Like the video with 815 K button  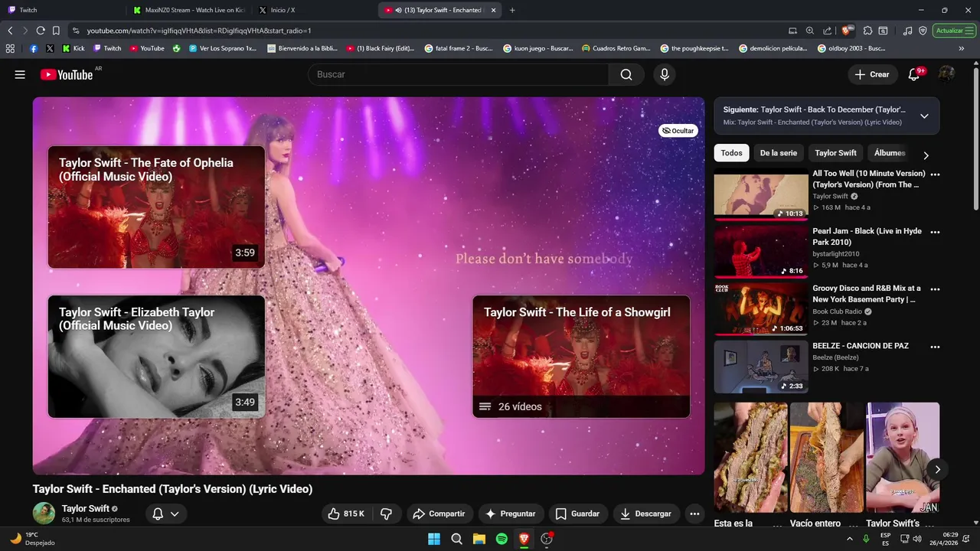[x=345, y=514]
